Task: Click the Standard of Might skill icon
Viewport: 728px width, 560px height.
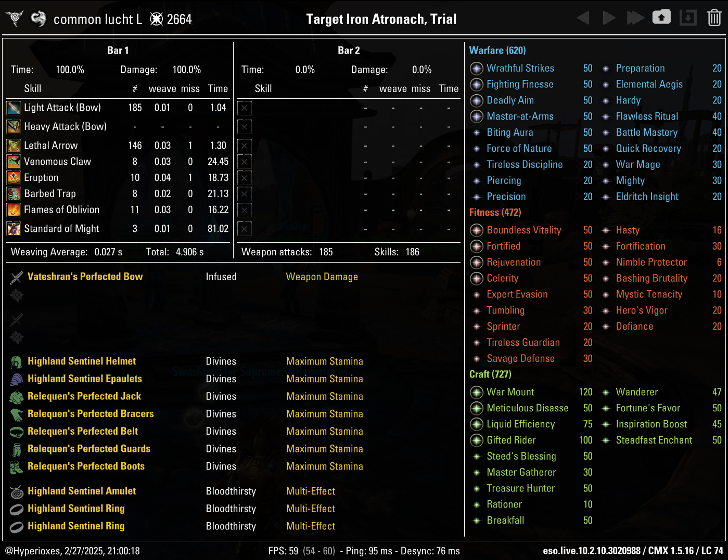Action: [13, 229]
